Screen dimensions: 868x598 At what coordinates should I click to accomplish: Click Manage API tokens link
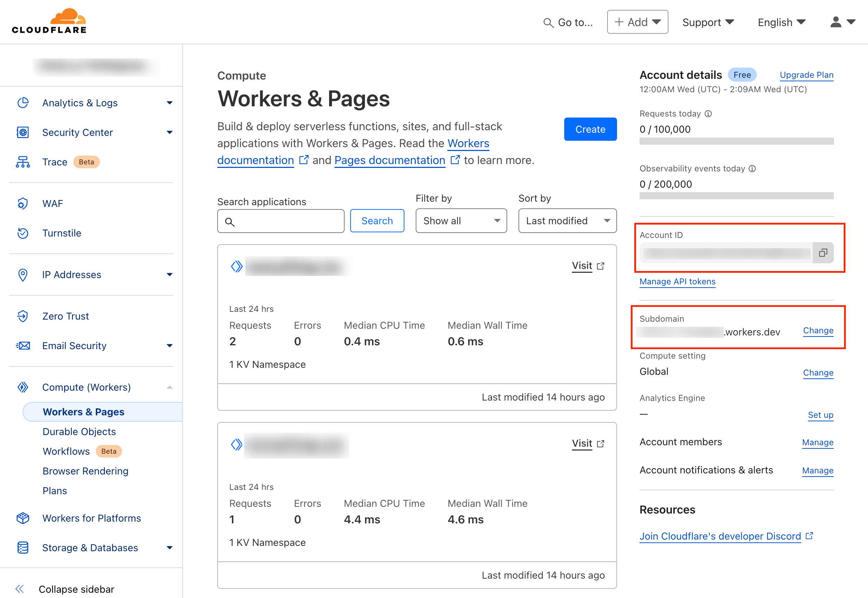click(677, 281)
